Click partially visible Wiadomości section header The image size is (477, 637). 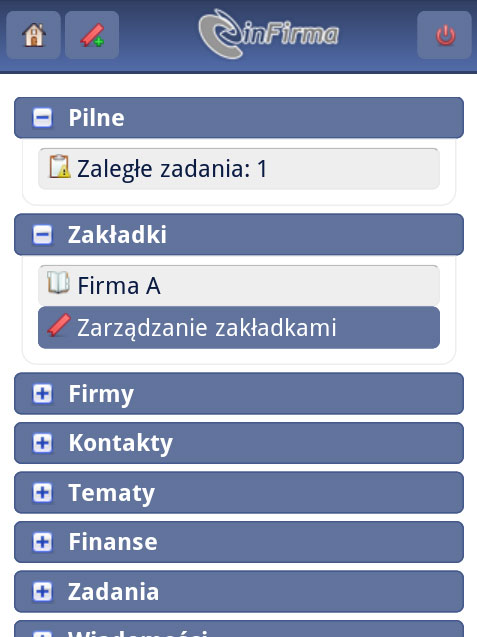pyautogui.click(x=239, y=629)
